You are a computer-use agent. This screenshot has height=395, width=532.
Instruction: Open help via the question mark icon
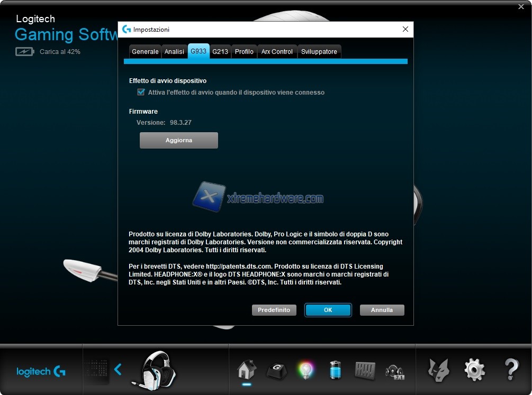(x=511, y=369)
